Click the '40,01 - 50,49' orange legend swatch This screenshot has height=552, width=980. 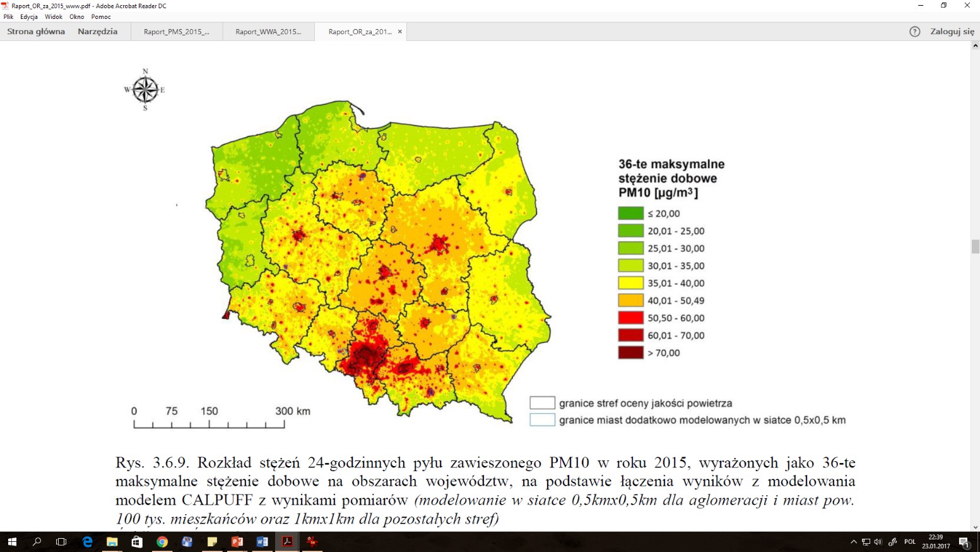tap(630, 301)
